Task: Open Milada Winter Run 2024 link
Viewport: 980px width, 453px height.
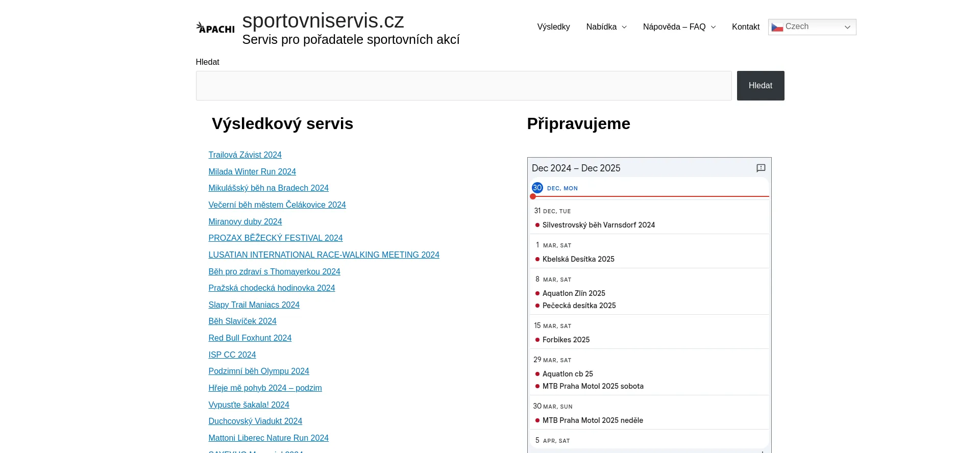Action: pos(252,171)
